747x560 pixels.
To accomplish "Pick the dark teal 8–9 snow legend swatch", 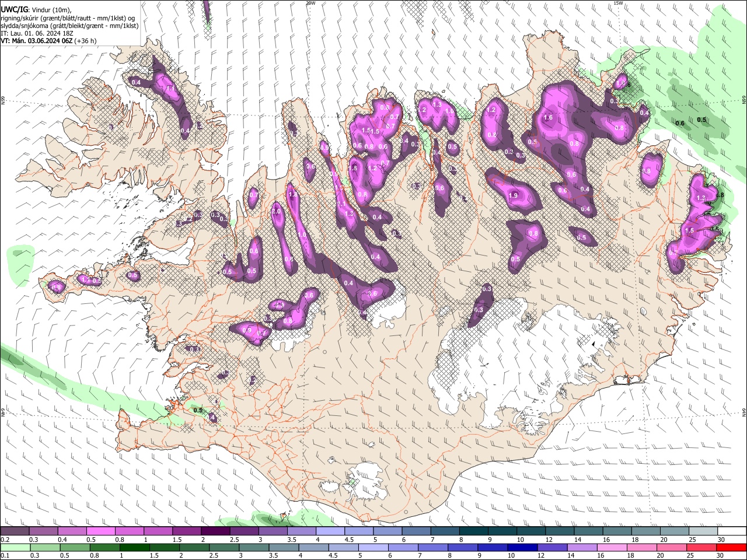I will tap(474, 531).
